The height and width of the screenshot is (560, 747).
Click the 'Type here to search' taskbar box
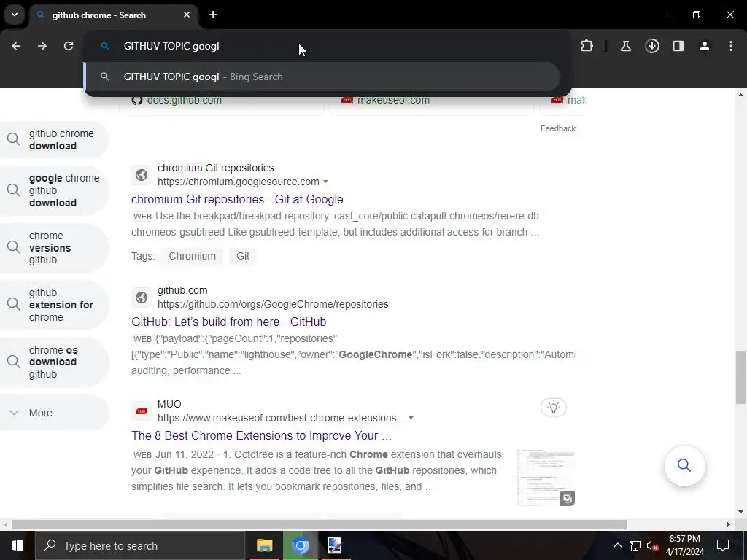(140, 545)
